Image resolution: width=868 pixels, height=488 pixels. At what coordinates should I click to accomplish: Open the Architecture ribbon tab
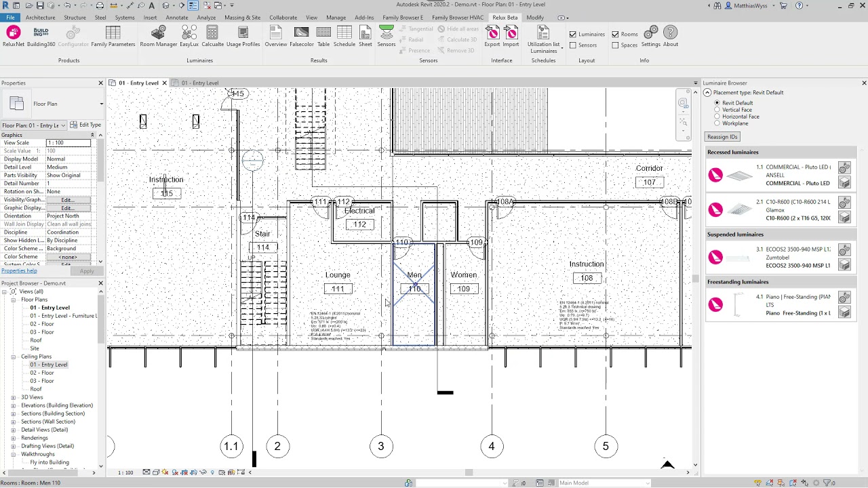click(x=41, y=17)
